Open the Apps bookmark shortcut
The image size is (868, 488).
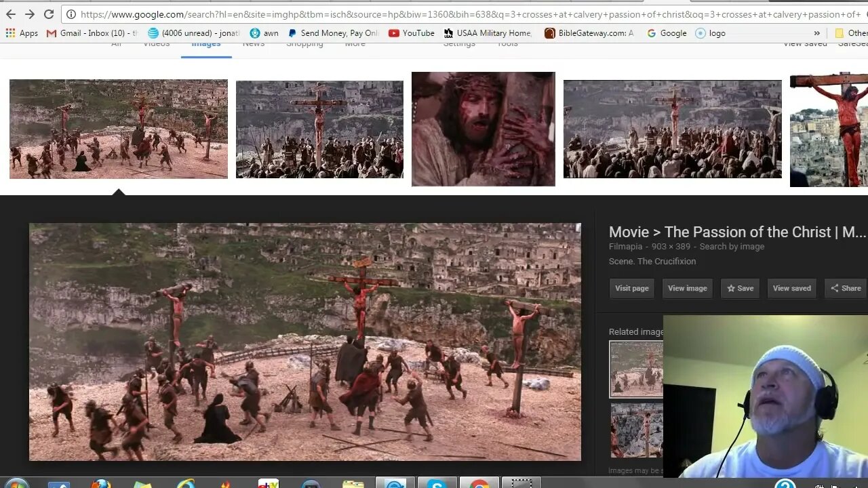click(x=22, y=33)
